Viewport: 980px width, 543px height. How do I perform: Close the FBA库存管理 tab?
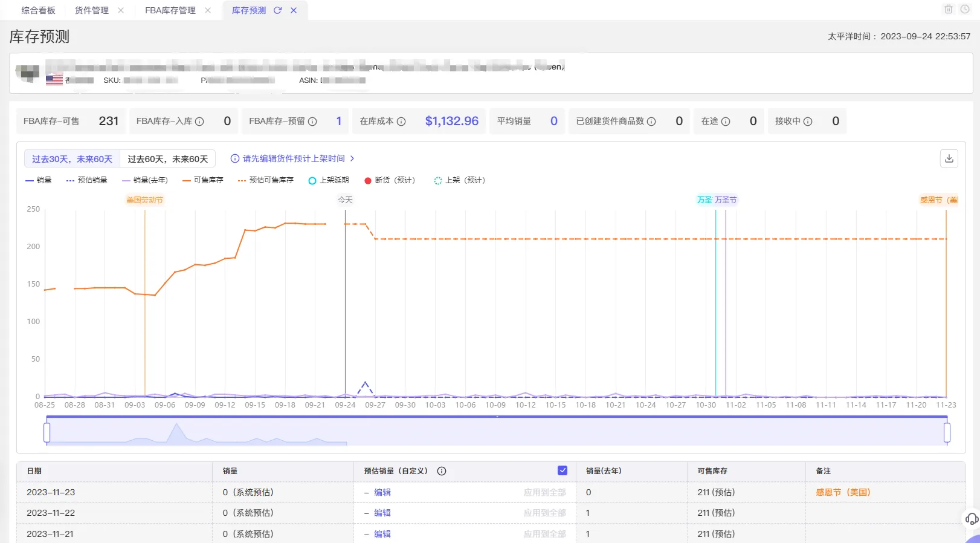tap(208, 10)
